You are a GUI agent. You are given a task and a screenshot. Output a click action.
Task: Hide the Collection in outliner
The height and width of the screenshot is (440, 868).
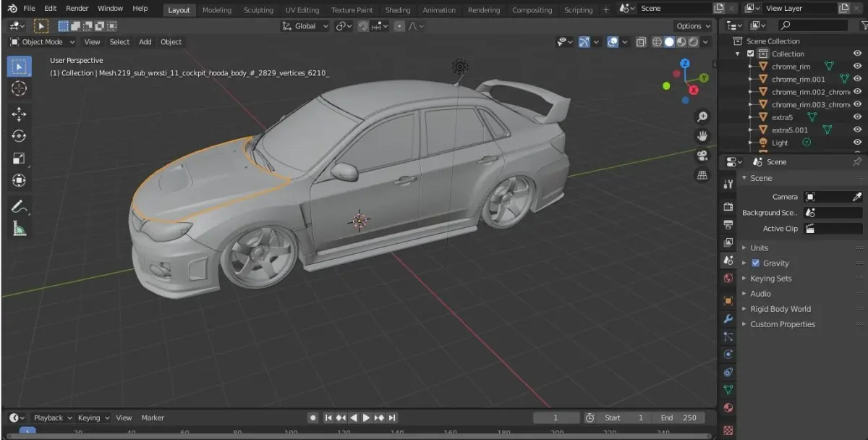(x=857, y=54)
